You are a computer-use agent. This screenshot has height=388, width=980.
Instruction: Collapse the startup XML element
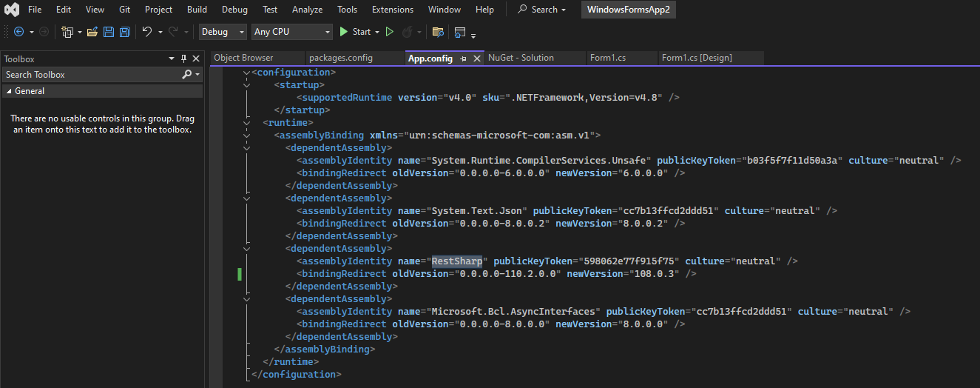coord(246,85)
